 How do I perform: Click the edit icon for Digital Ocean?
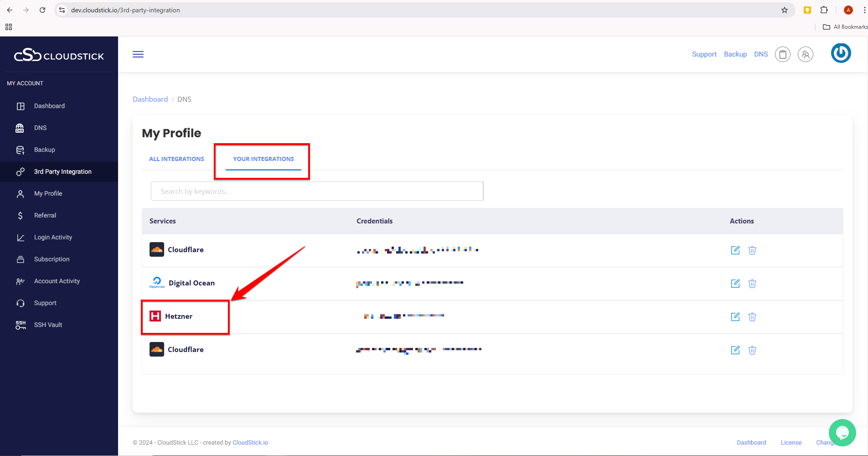(735, 284)
